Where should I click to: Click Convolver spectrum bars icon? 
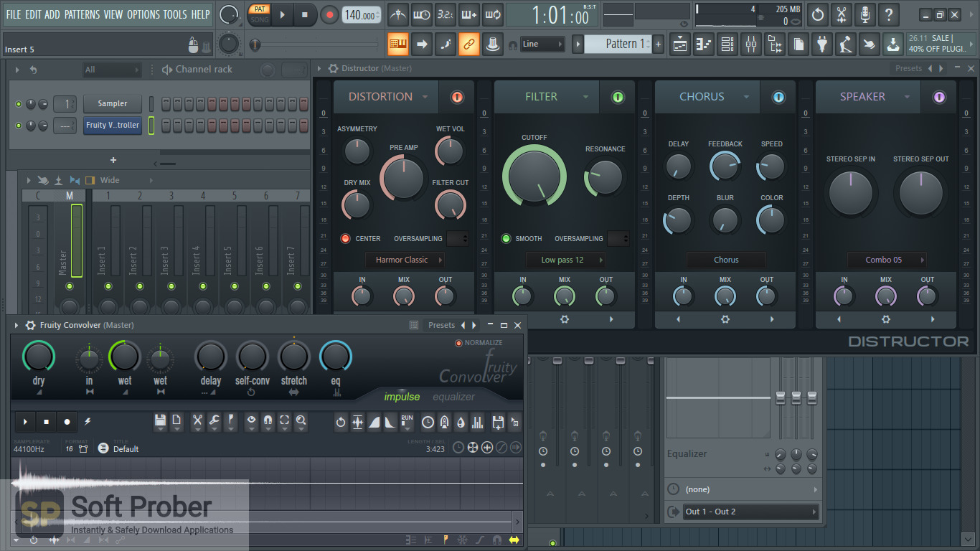coord(478,422)
